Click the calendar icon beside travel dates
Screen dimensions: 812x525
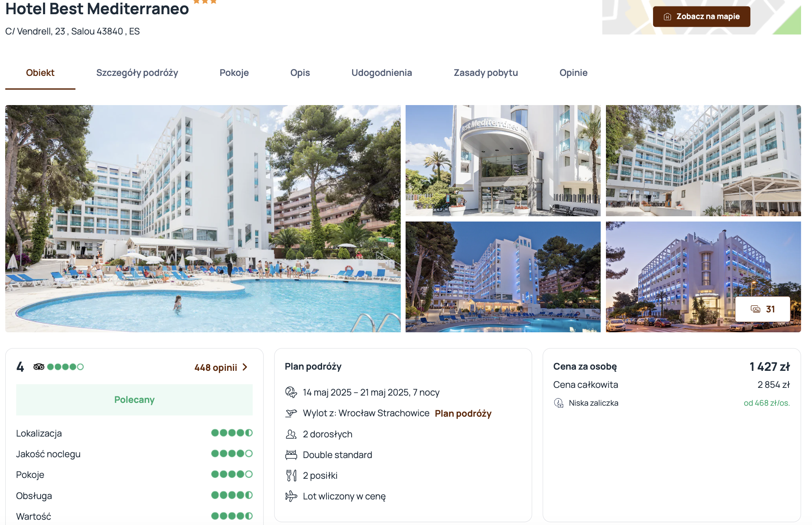[x=291, y=392]
